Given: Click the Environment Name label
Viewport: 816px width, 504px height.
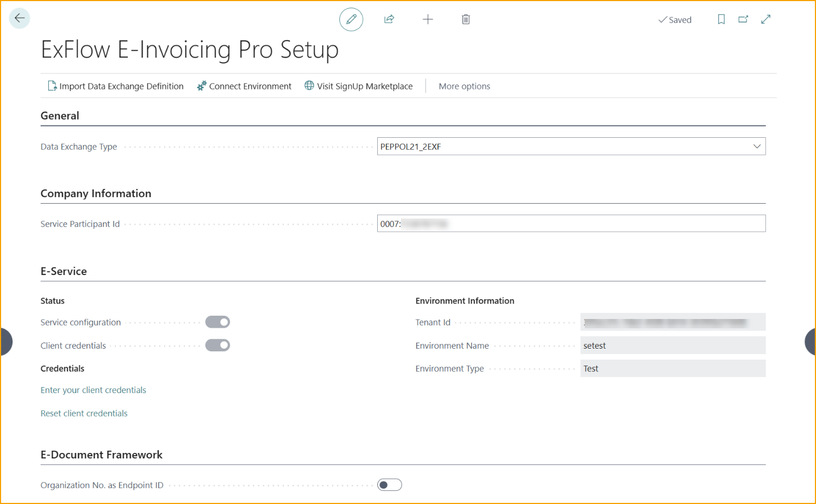Looking at the screenshot, I should (x=452, y=345).
